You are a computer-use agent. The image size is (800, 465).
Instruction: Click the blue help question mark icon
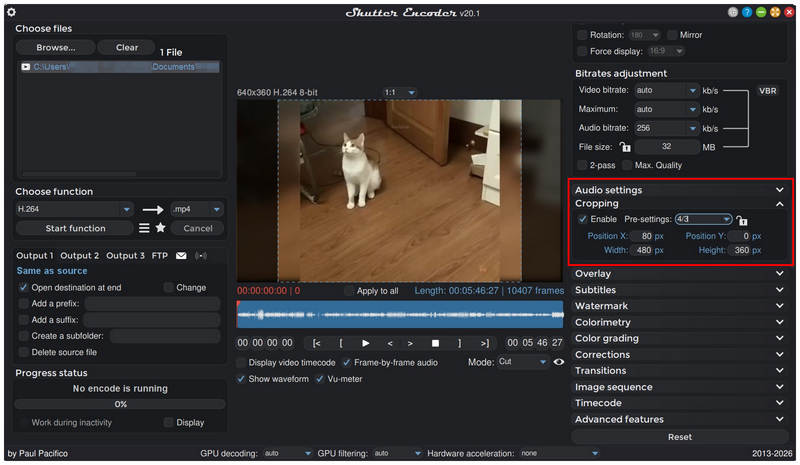pos(747,12)
